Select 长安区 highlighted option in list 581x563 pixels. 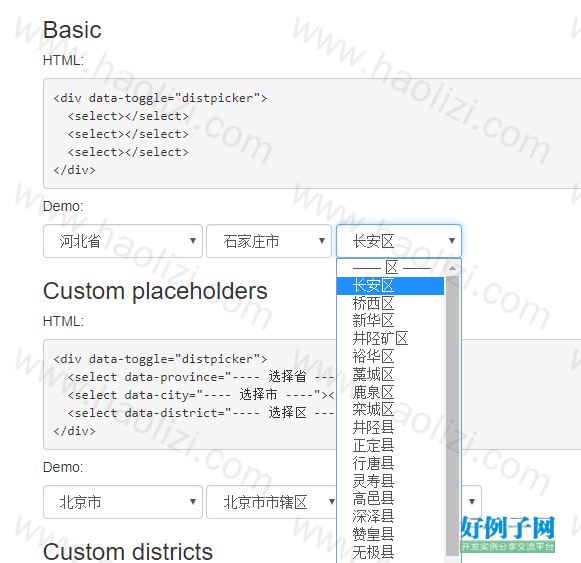coord(391,286)
